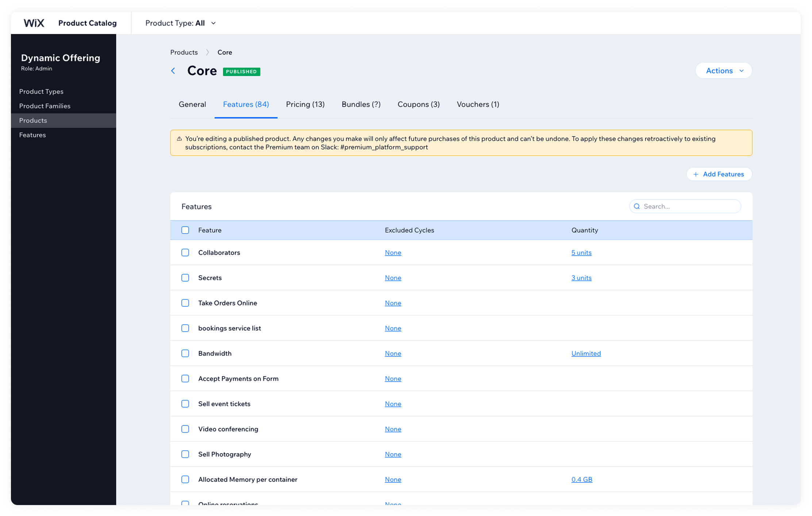Tick the Take Orders Online checkbox
The height and width of the screenshot is (516, 812).
click(185, 303)
